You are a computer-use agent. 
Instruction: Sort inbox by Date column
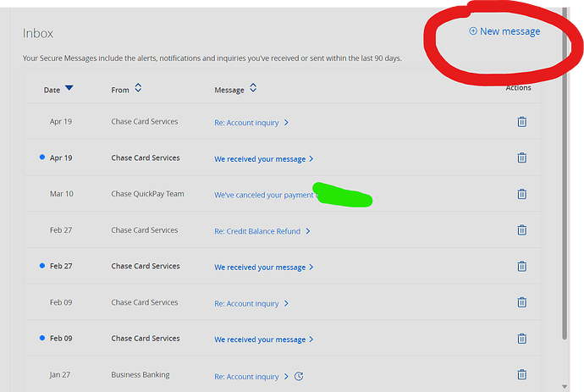click(58, 89)
